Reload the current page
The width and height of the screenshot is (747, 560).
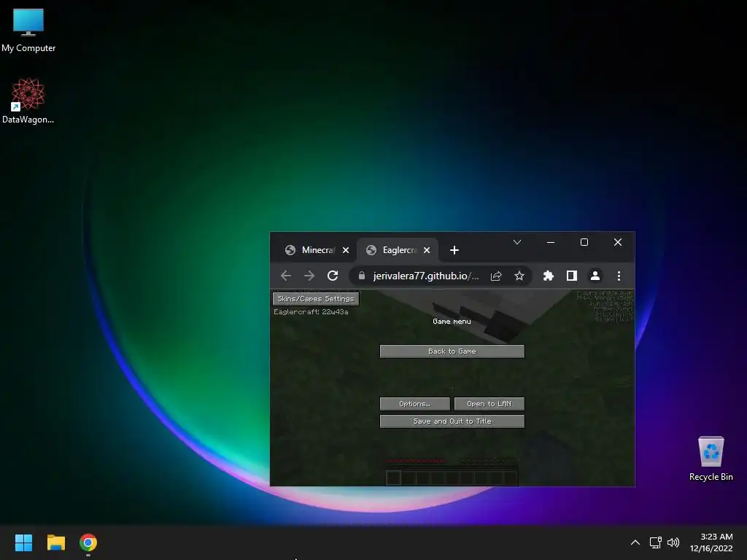point(333,276)
